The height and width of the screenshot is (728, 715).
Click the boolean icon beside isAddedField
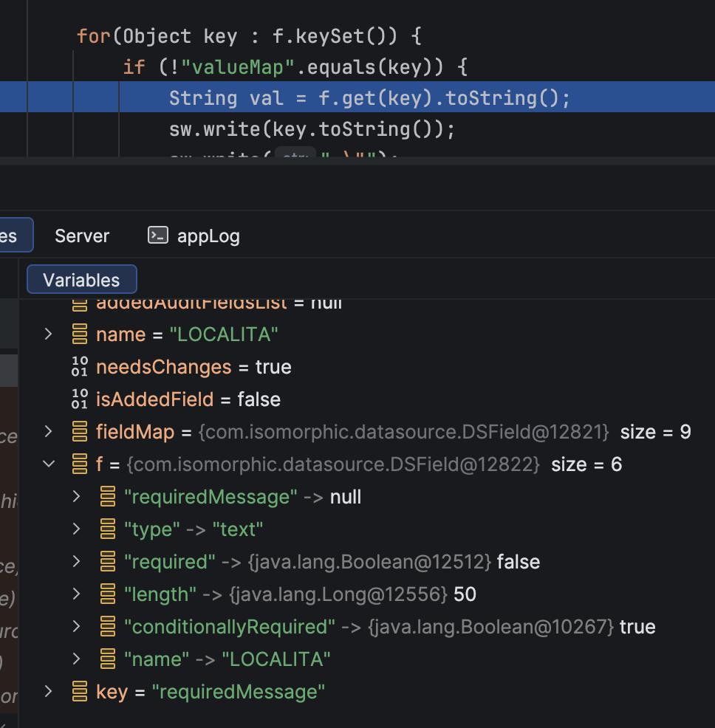point(80,399)
